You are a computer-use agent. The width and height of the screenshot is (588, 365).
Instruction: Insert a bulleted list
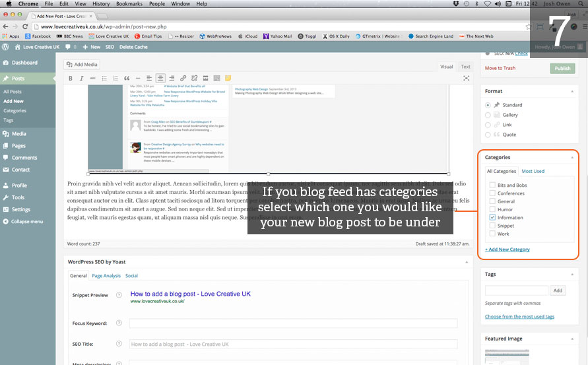point(104,78)
